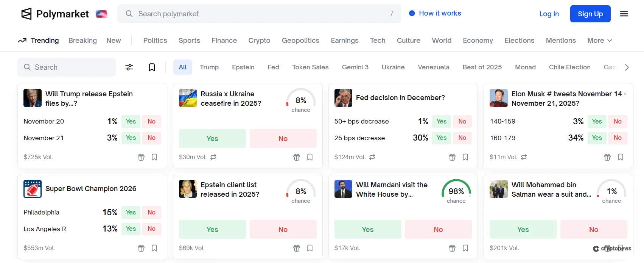The width and height of the screenshot is (644, 263).
Task: Open the hamburger menu icon
Action: coord(624,14)
